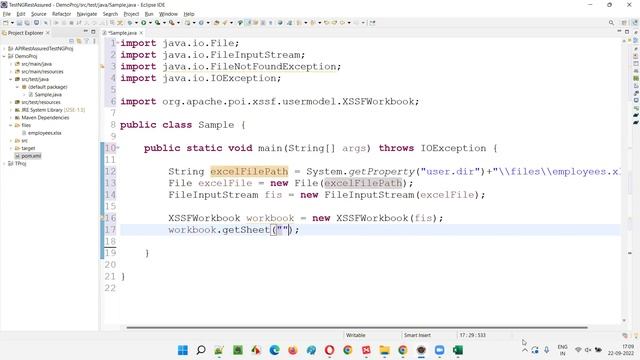The width and height of the screenshot is (640, 360).
Task: Click the Writable status bar entry
Action: pos(356,335)
